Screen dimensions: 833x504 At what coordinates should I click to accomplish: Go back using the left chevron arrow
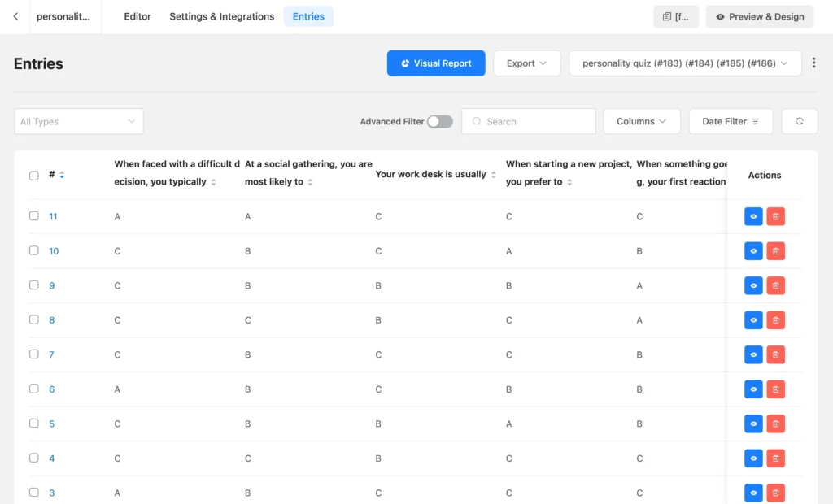coord(15,16)
